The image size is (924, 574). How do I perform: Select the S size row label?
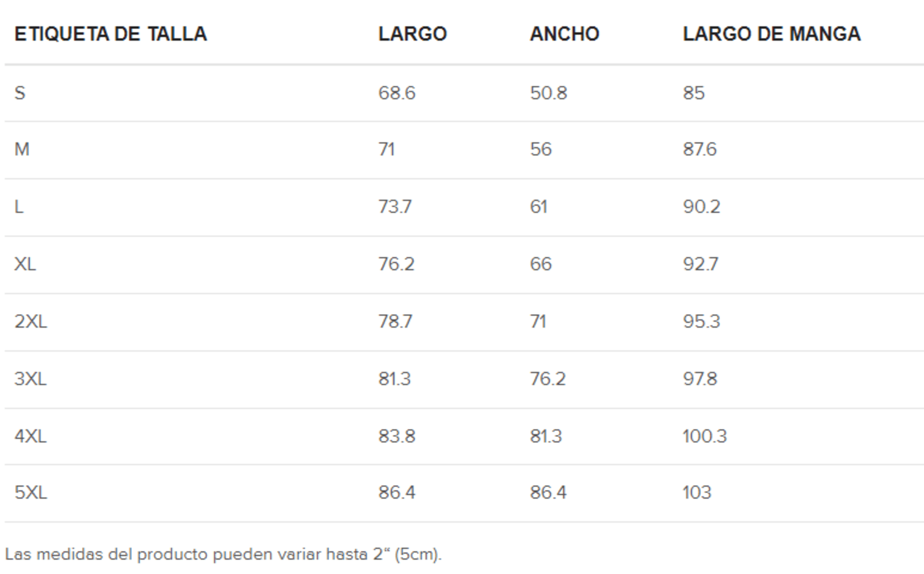pos(20,93)
